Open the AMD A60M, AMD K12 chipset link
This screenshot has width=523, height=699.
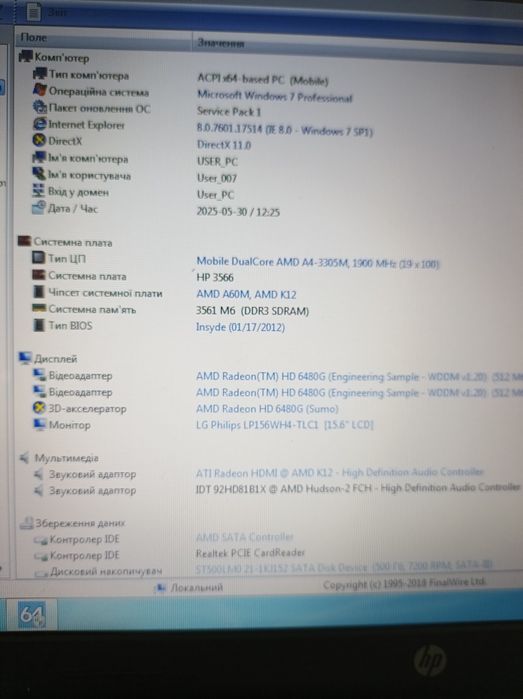[x=246, y=294]
